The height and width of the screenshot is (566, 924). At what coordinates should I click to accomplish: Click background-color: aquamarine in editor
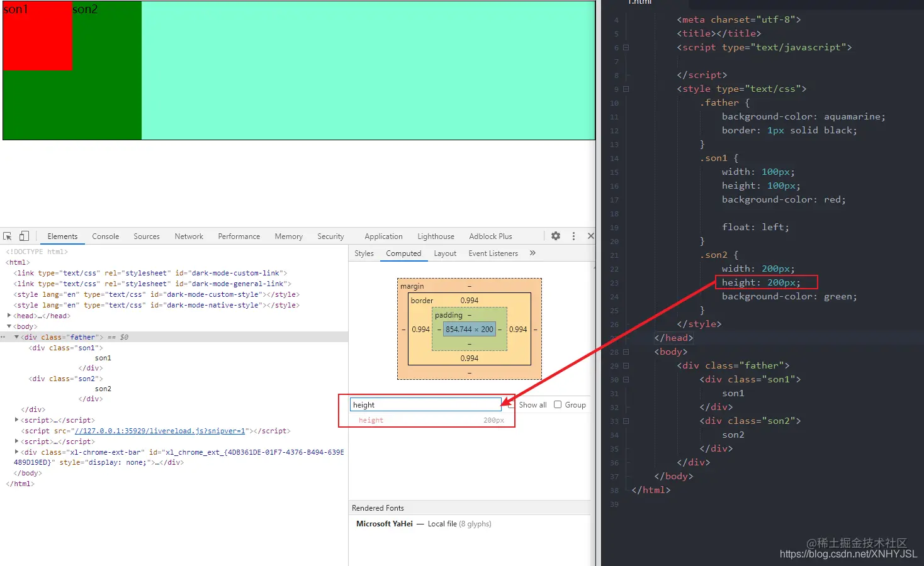803,116
